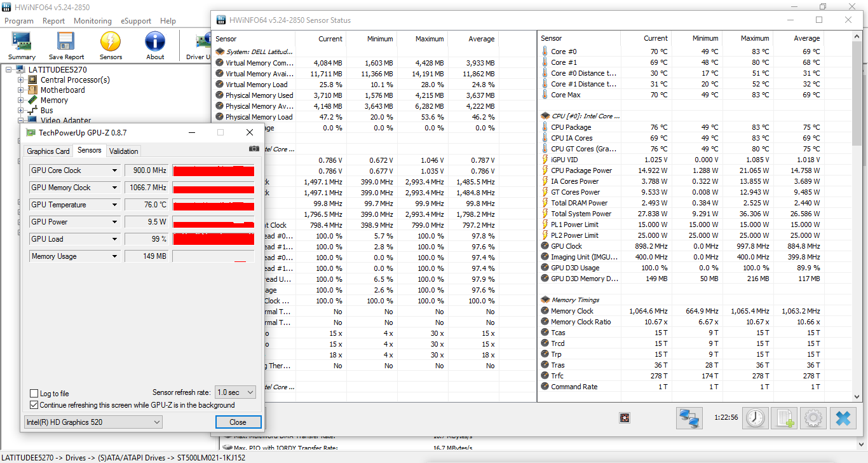
Task: Click the Close button in GPU-Z
Action: point(238,422)
